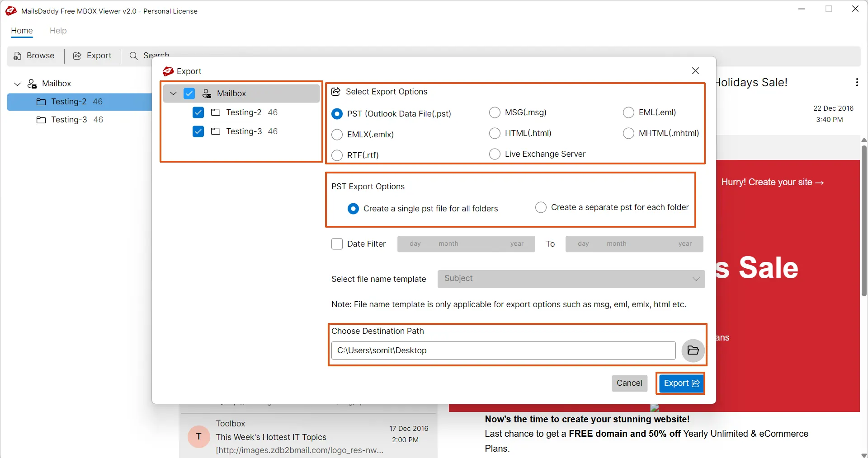
Task: Click the Export icon in the toolbar
Action: point(77,56)
